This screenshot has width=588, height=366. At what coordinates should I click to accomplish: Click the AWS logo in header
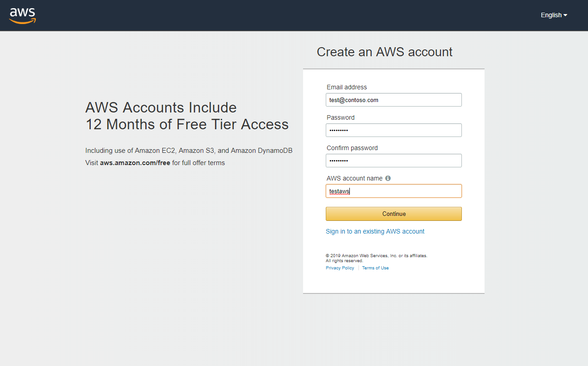(x=22, y=15)
